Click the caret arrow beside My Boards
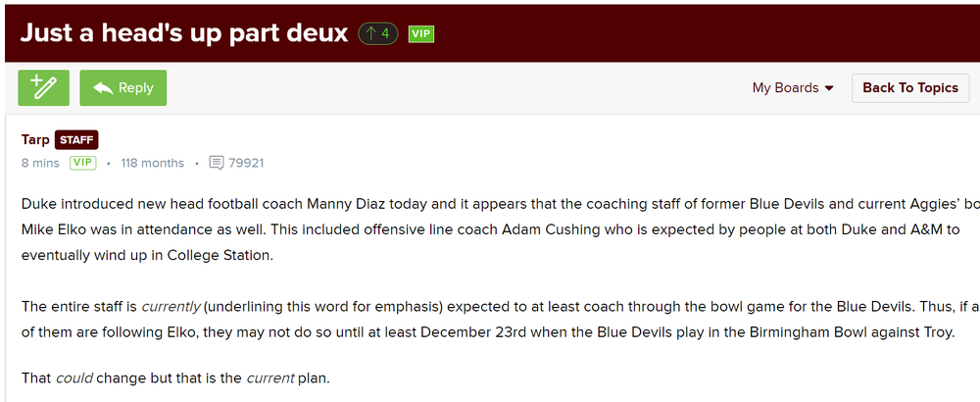Image resolution: width=980 pixels, height=402 pixels. pyautogui.click(x=829, y=88)
